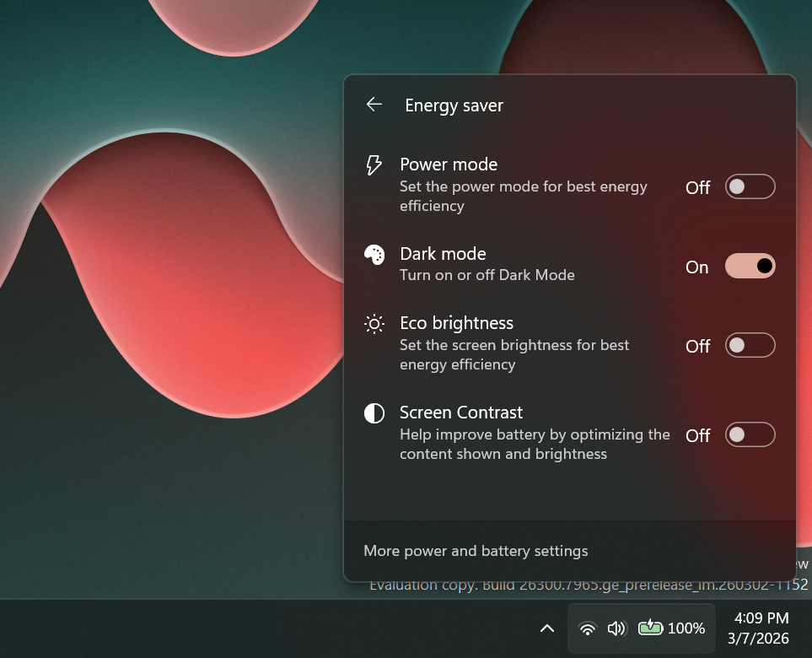This screenshot has height=658, width=812.
Task: Click the Energy saver heading
Action: (454, 105)
